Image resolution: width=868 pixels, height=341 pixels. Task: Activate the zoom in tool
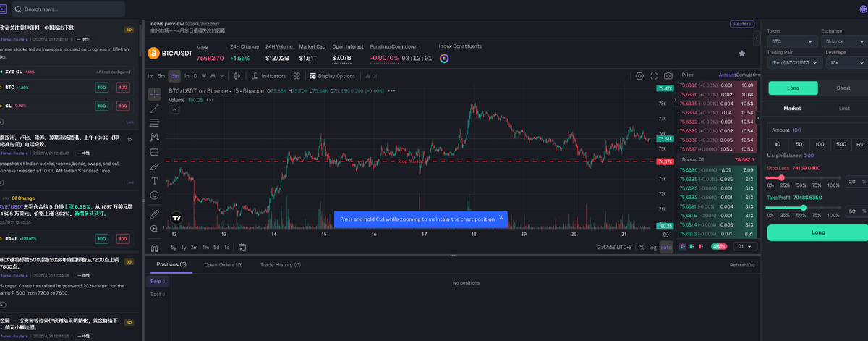(155, 229)
